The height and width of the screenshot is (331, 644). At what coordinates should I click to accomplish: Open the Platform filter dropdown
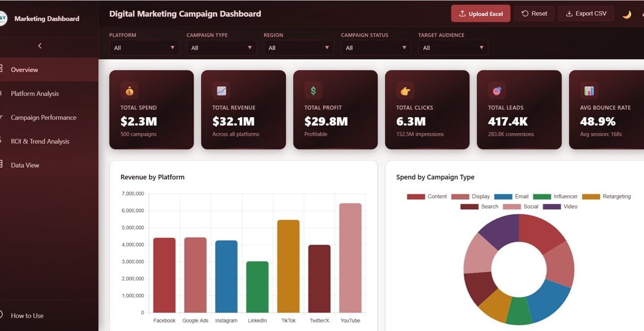pos(144,48)
